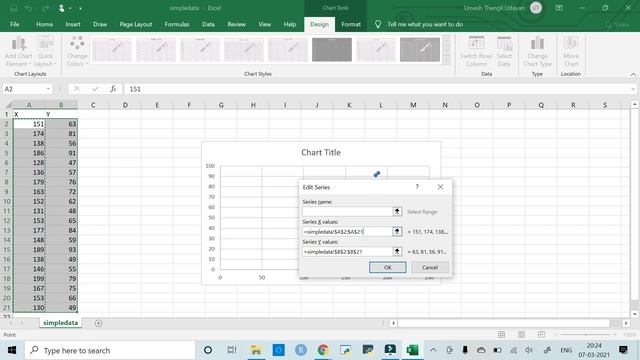This screenshot has width=640, height=360.
Task: Open Task View on the taskbar
Action: click(231, 350)
